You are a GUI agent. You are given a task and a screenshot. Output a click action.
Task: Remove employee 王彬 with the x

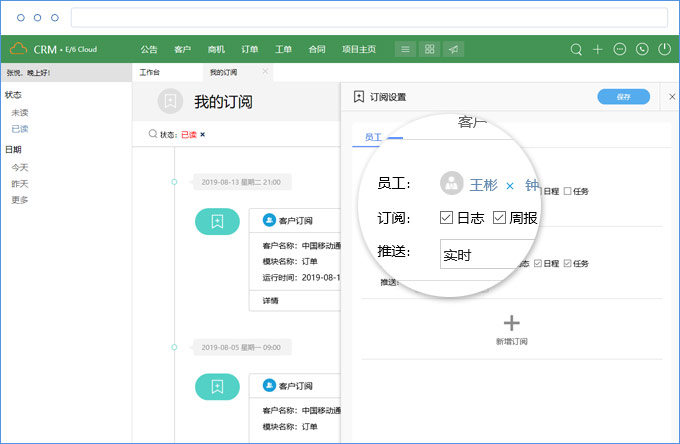click(509, 185)
